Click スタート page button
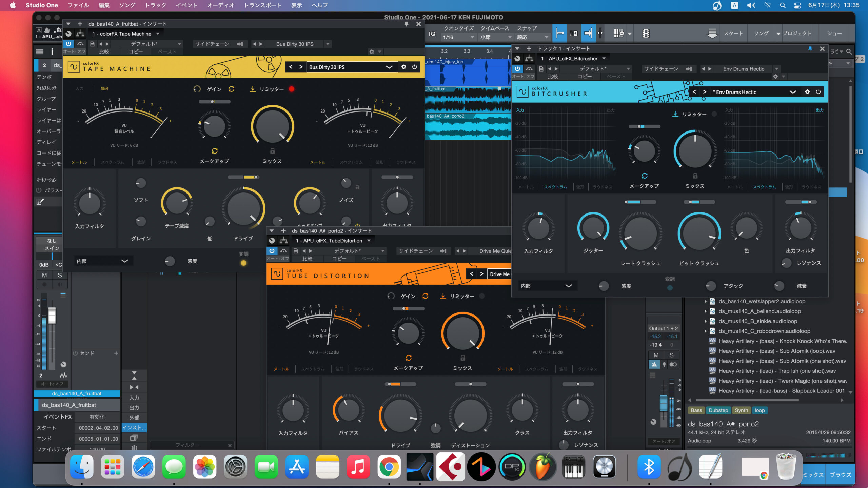The width and height of the screenshot is (868, 488). [x=733, y=34]
